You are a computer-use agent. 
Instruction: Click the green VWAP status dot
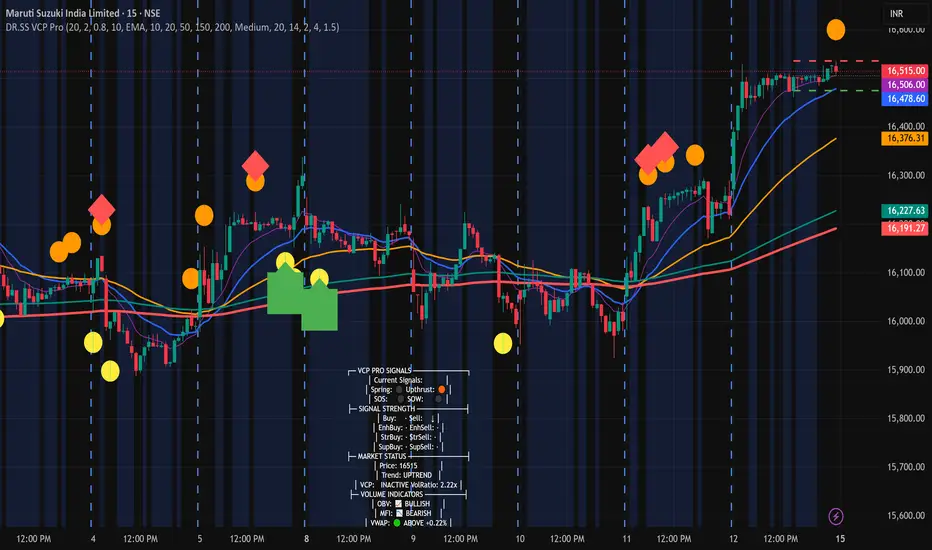[396, 523]
